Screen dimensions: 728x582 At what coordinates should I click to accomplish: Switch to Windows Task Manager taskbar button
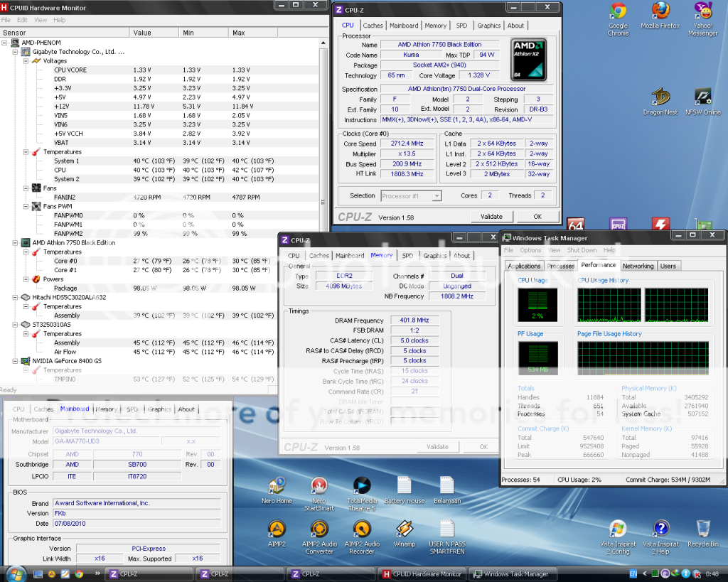point(511,574)
